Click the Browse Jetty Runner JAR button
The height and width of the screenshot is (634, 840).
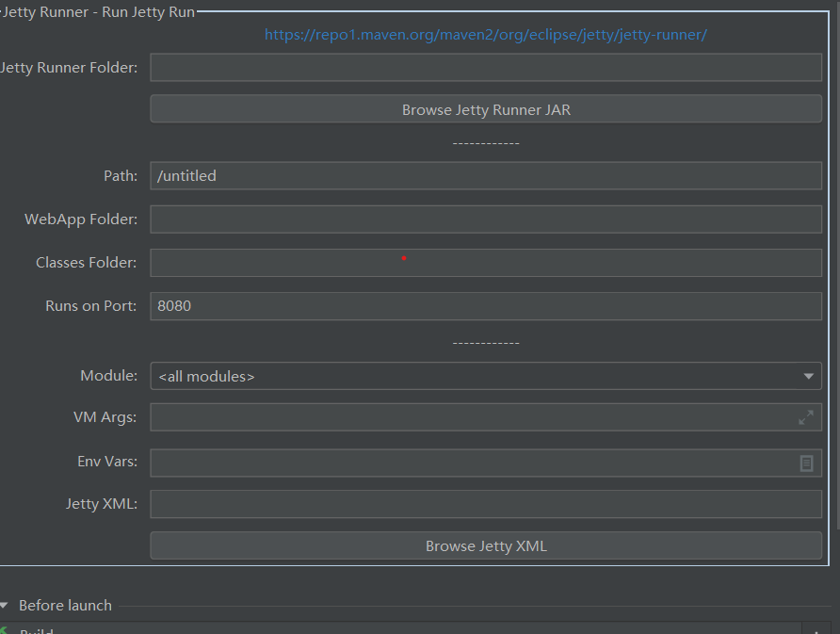(486, 108)
